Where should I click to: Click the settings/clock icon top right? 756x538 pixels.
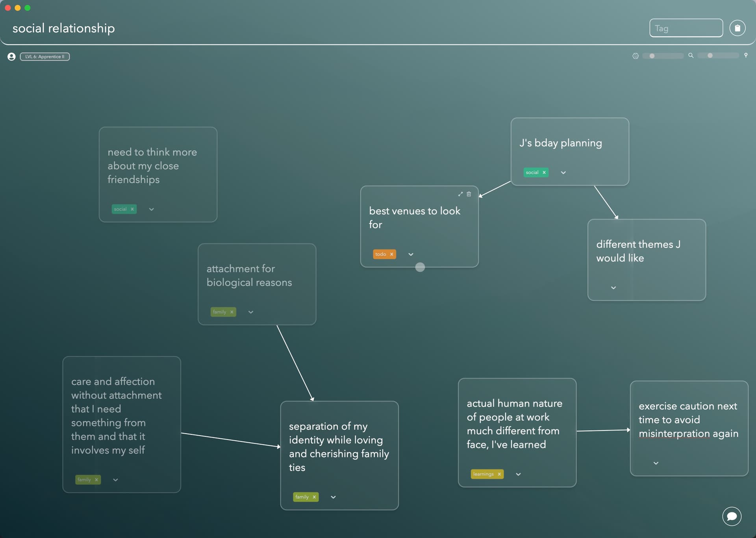(x=635, y=56)
